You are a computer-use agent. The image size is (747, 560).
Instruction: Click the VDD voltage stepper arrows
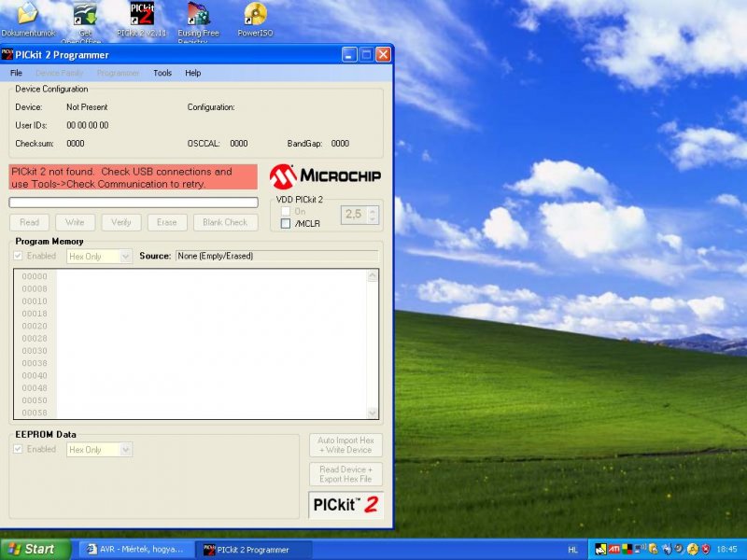point(373,215)
